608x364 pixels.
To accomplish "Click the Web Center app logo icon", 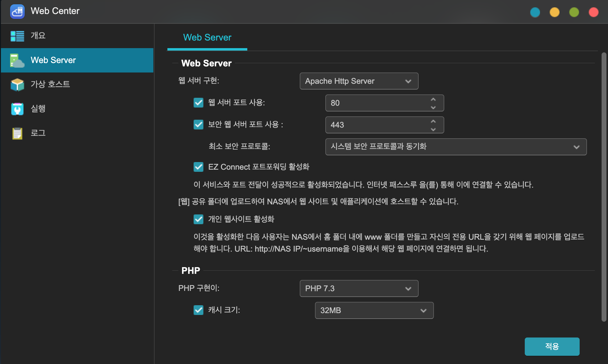I will pyautogui.click(x=17, y=11).
